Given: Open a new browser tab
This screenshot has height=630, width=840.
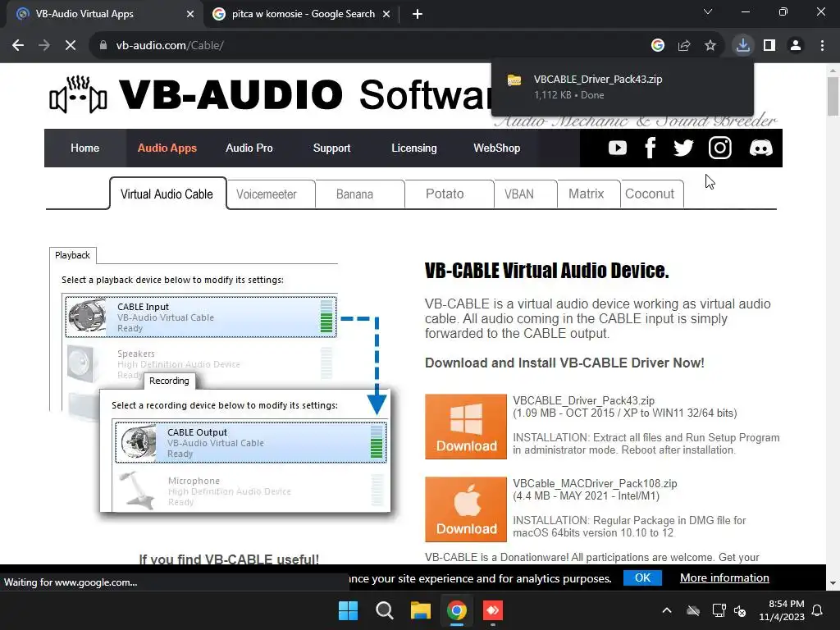Looking at the screenshot, I should click(418, 14).
